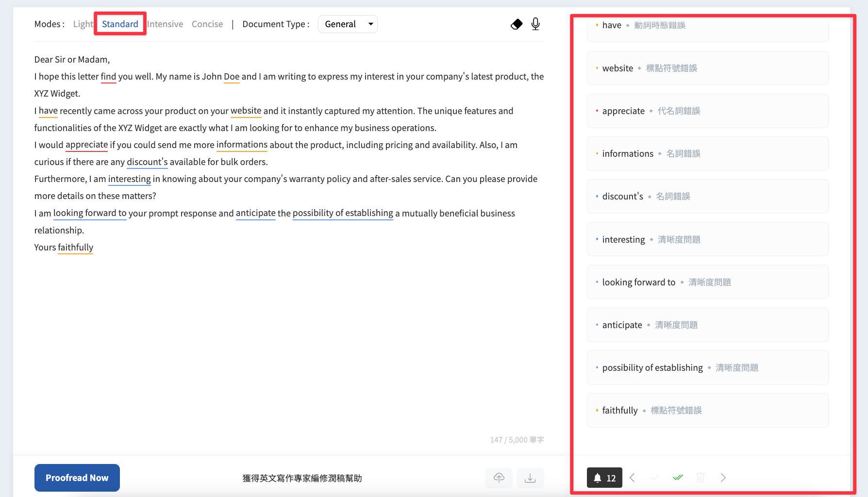
Task: Go to previous suggestion with left chevron
Action: 632,478
